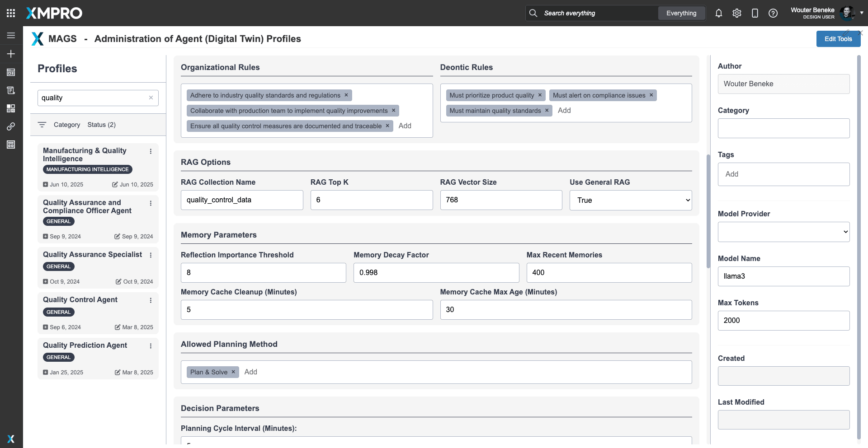Open the link icon in left sidebar
The width and height of the screenshot is (868, 448).
click(x=11, y=126)
